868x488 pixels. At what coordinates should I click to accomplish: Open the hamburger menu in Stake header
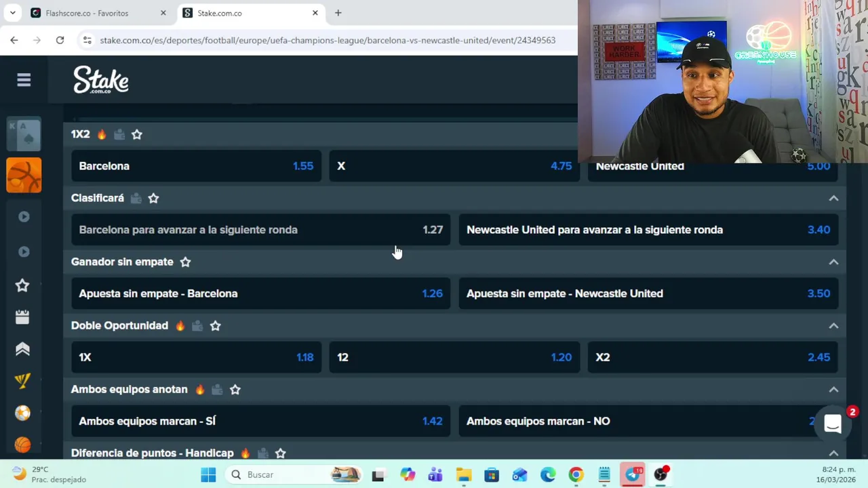24,80
